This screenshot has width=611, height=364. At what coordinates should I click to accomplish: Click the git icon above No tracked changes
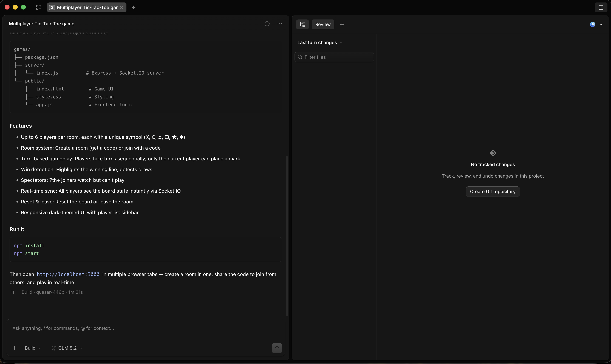tap(493, 153)
